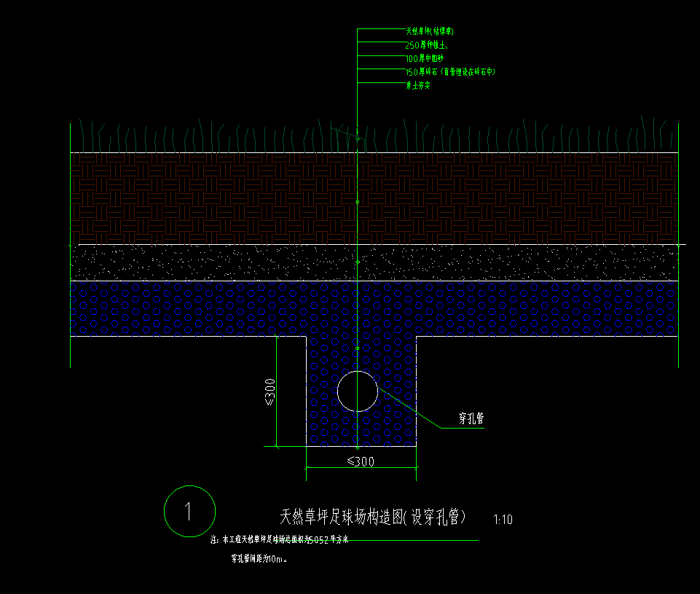Click the '1:10' scale text
Viewport: 700px width, 594px height.
coord(503,520)
